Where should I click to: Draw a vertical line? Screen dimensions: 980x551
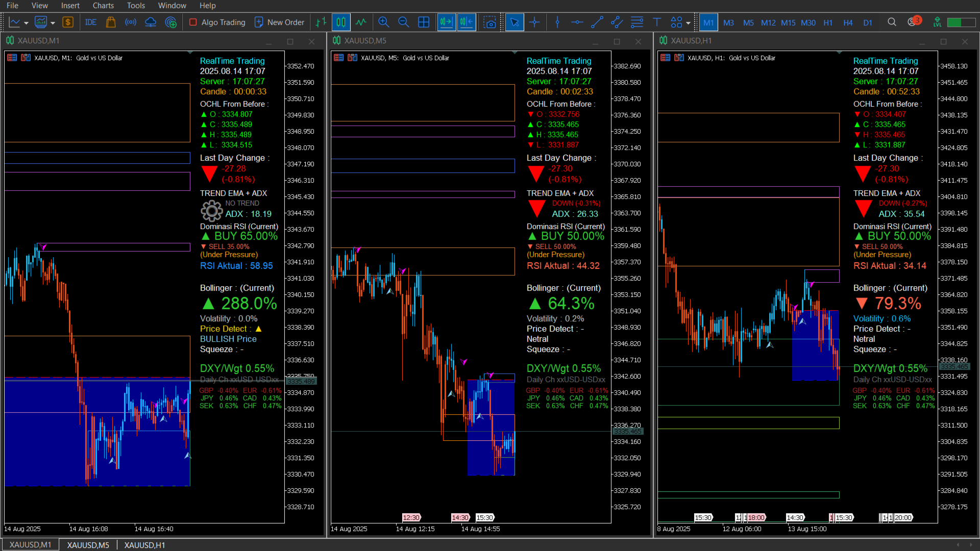coord(557,22)
